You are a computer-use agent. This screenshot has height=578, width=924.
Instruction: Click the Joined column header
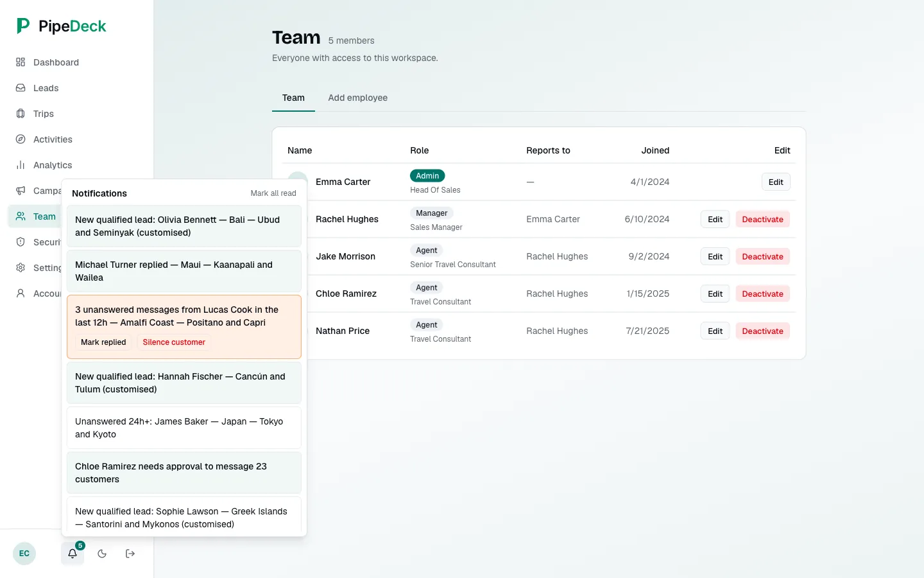655,150
